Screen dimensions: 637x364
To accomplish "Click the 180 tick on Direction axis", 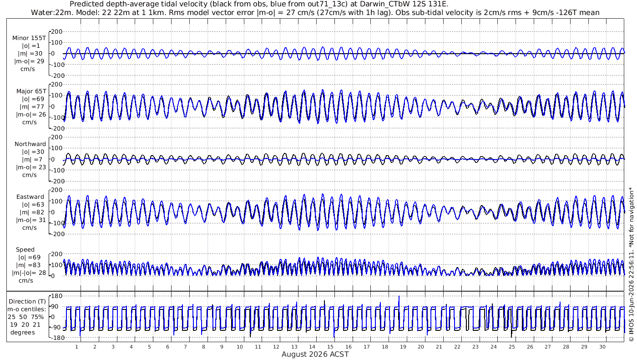I will [x=56, y=296].
